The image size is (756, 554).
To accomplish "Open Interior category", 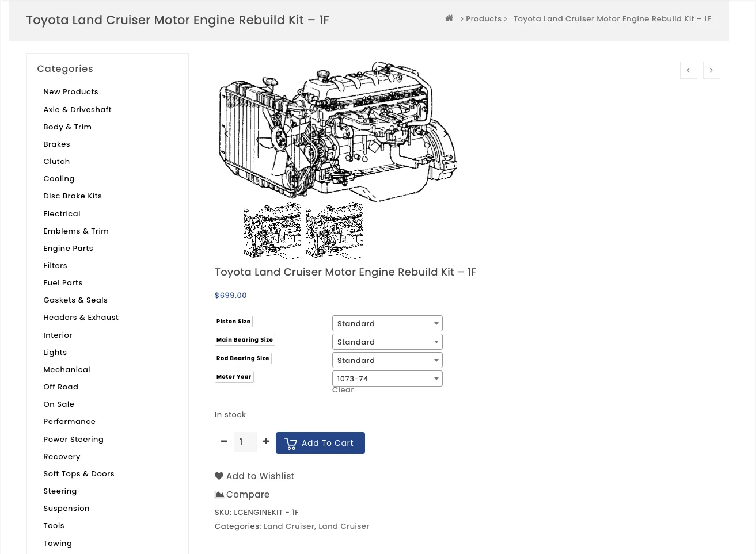I will coord(58,335).
